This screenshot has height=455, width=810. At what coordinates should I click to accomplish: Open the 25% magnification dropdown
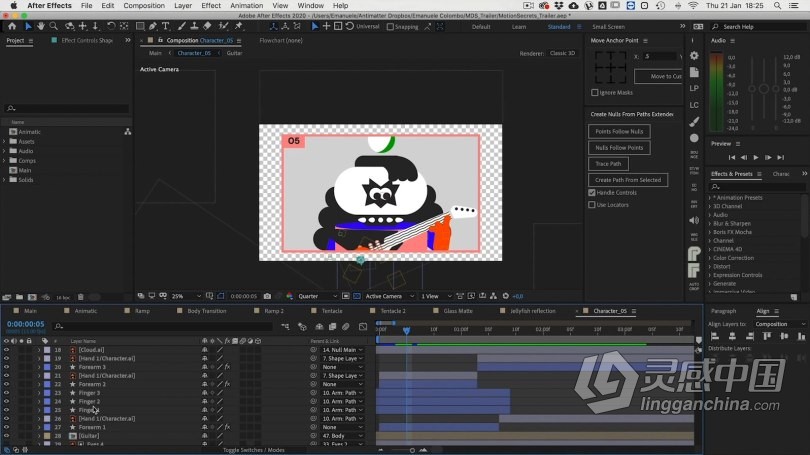[x=186, y=296]
